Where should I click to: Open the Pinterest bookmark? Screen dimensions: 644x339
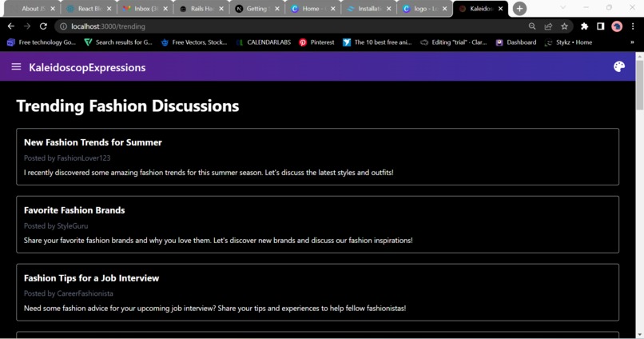pyautogui.click(x=316, y=42)
